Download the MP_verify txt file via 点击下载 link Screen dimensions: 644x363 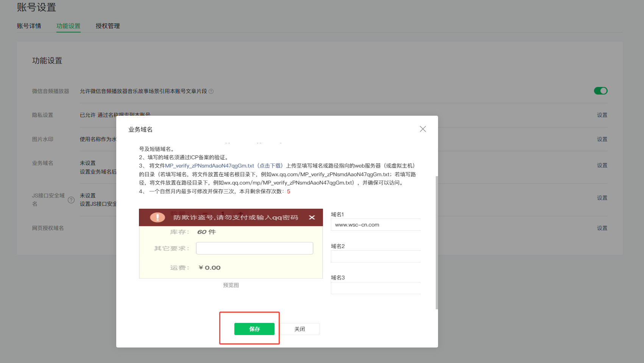tap(270, 166)
